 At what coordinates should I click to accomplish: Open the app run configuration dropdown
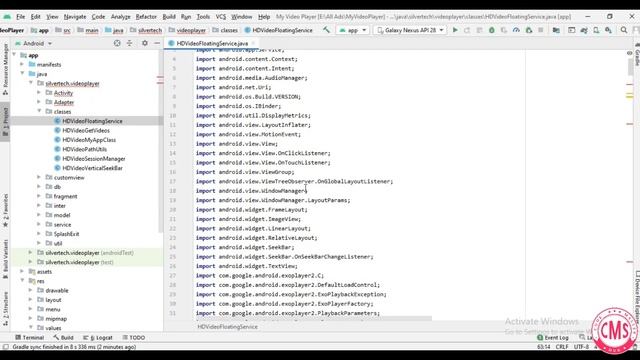pos(353,30)
